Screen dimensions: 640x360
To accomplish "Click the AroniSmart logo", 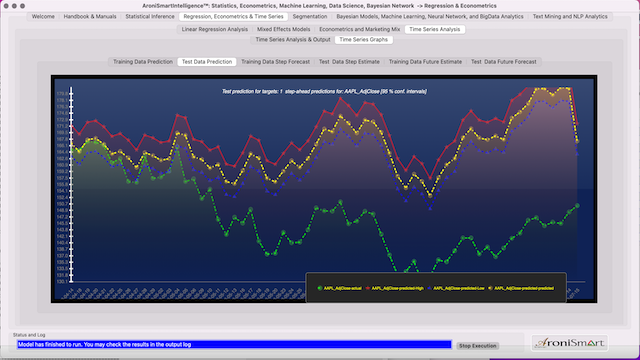I will pyautogui.click(x=570, y=343).
